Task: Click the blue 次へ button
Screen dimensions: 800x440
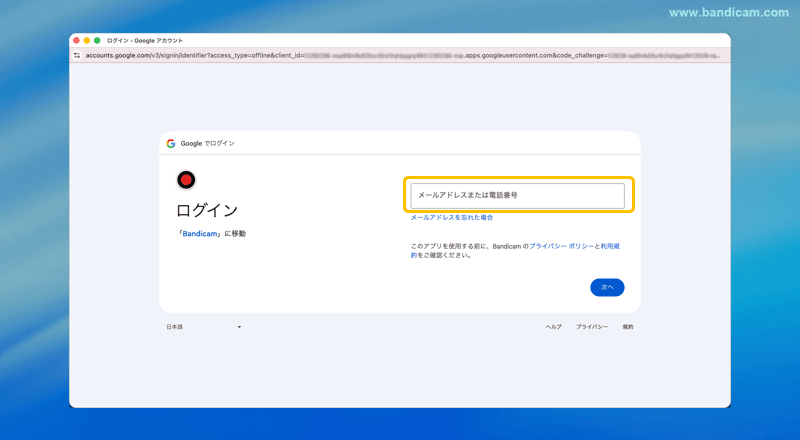Action: coord(607,287)
